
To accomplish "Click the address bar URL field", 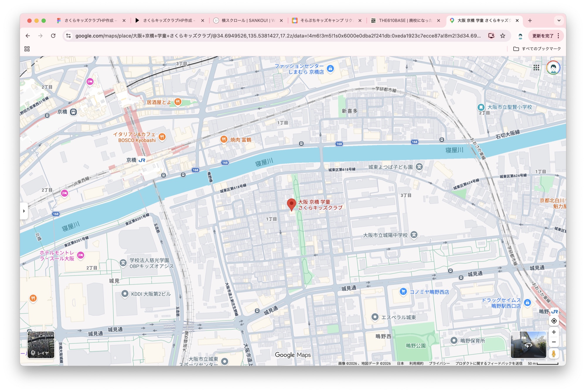I will point(278,36).
